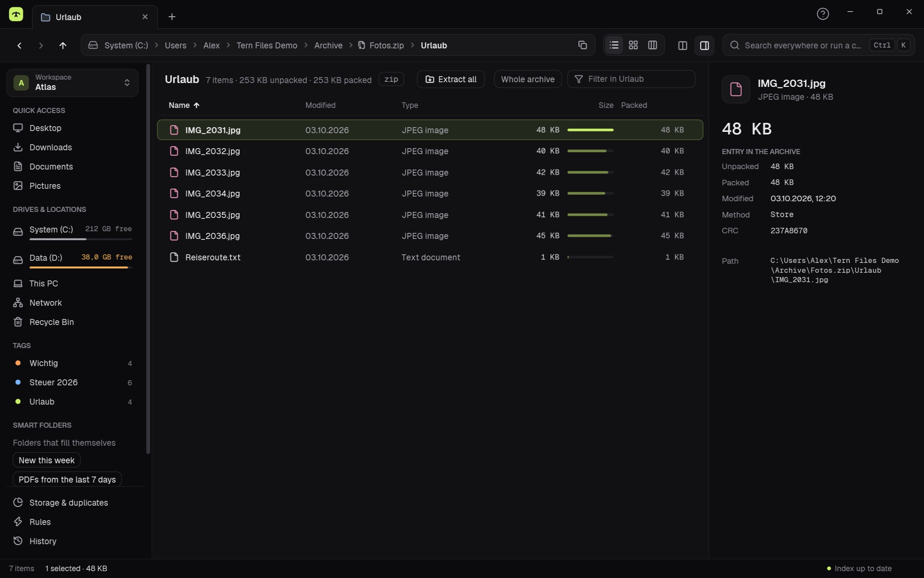Copy path using the address bar icon
This screenshot has height=578, width=924.
click(582, 45)
